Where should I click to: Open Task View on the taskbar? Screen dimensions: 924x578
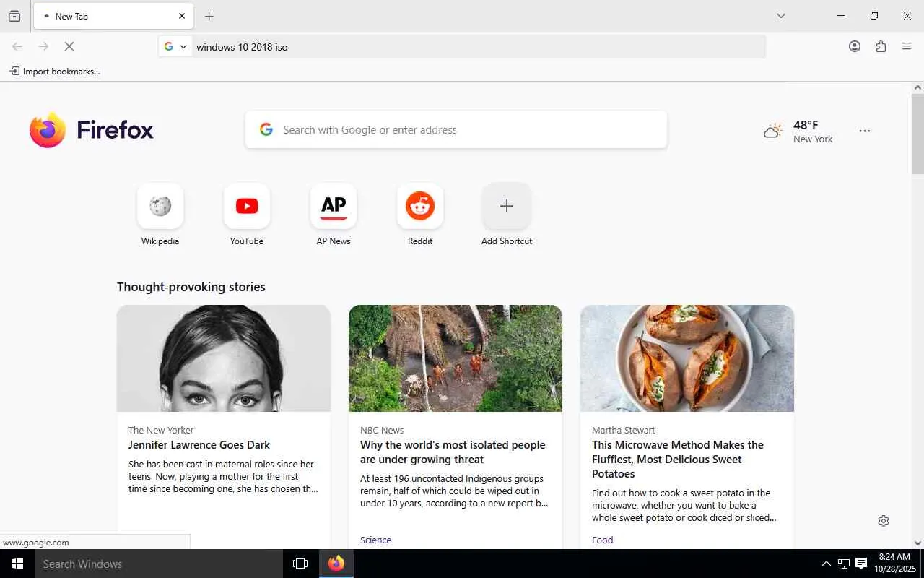pos(300,564)
